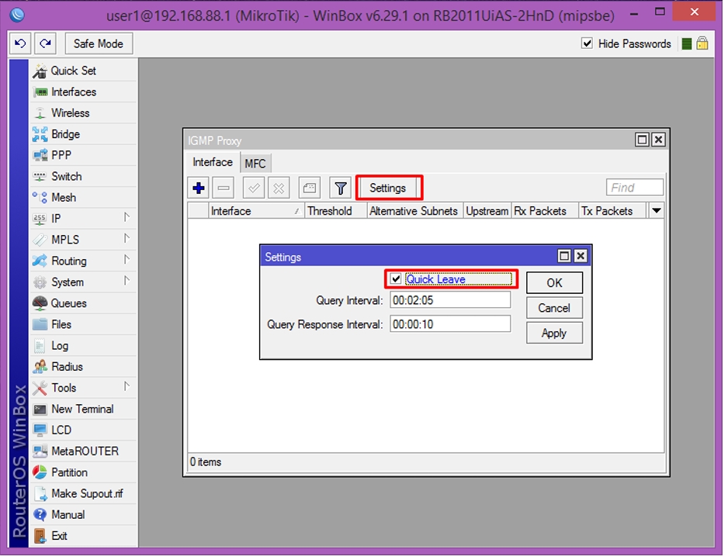Click the blue plus add icon
The width and height of the screenshot is (728, 560).
point(199,188)
